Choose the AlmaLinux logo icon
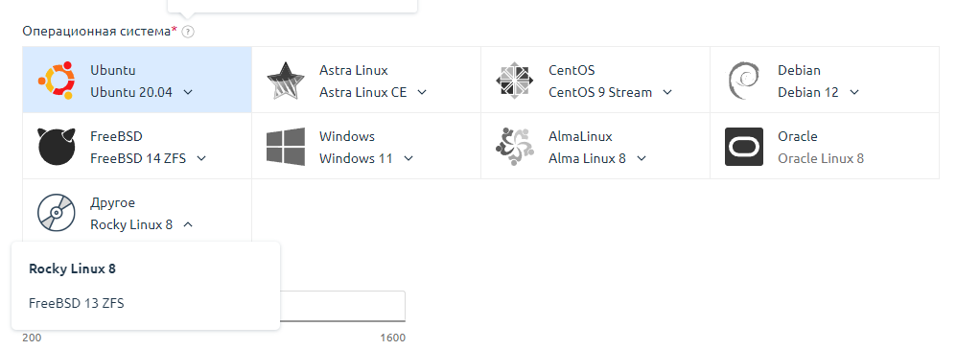 coord(515,147)
